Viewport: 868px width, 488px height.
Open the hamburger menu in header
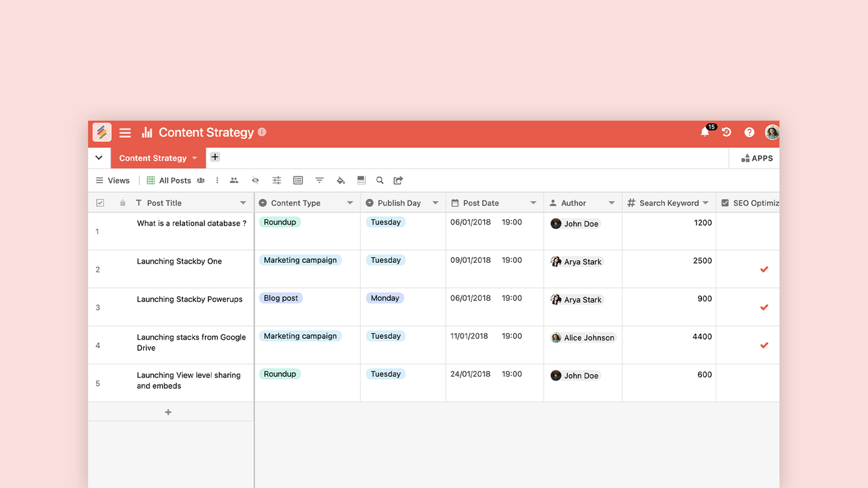coord(125,133)
